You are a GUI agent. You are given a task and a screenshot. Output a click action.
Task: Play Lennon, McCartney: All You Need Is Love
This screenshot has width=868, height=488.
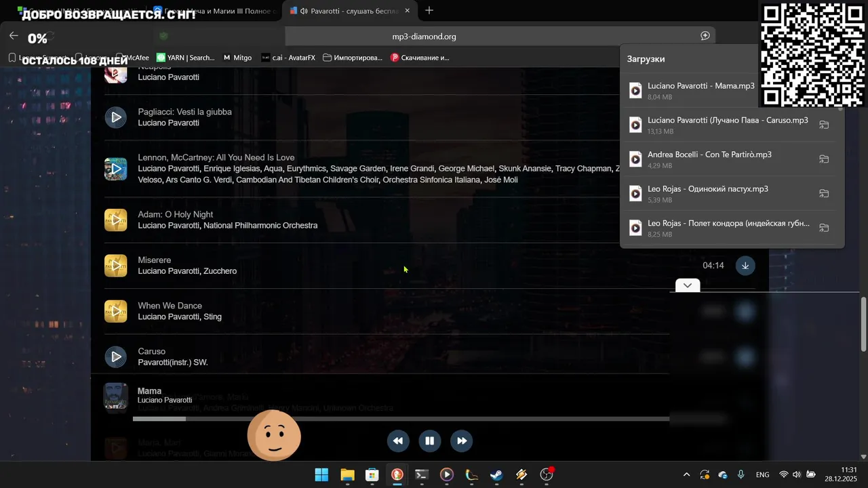pos(116,169)
